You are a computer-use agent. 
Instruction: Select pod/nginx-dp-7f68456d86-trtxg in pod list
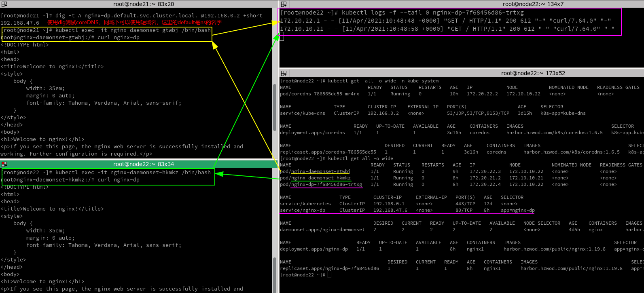click(x=321, y=184)
